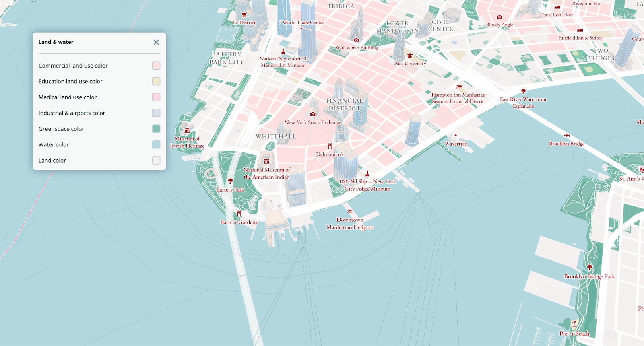Click the Pier 4 Beach umbrella icon
Viewport: 644px width, 346px height.
point(574,323)
